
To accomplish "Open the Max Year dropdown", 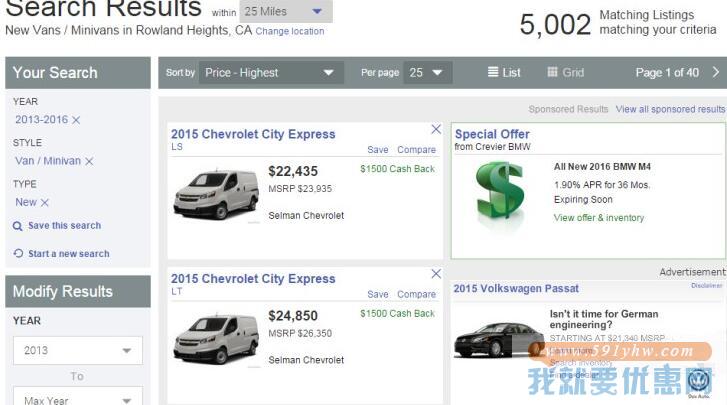I will (x=78, y=396).
